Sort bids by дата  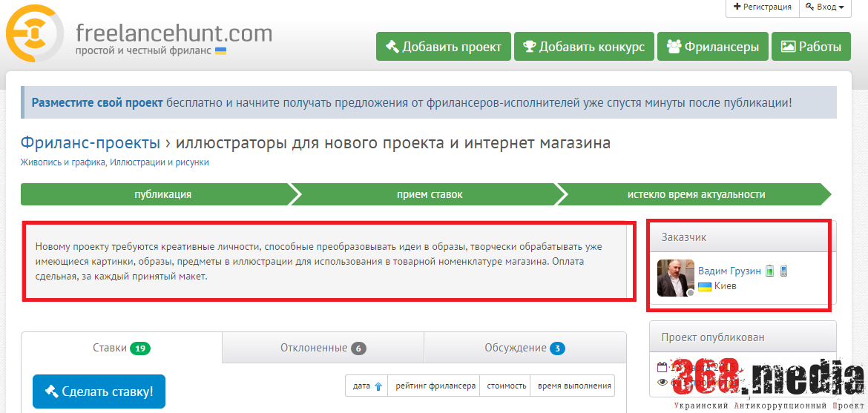pyautogui.click(x=367, y=386)
